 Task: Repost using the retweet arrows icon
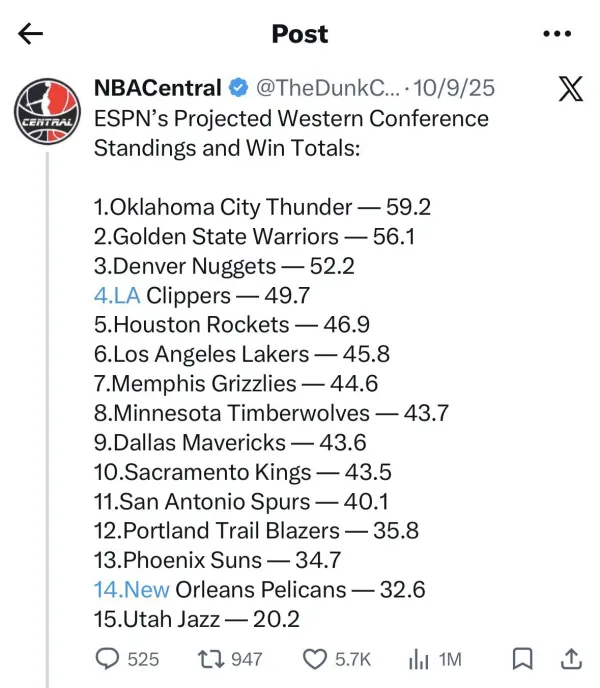[211, 659]
